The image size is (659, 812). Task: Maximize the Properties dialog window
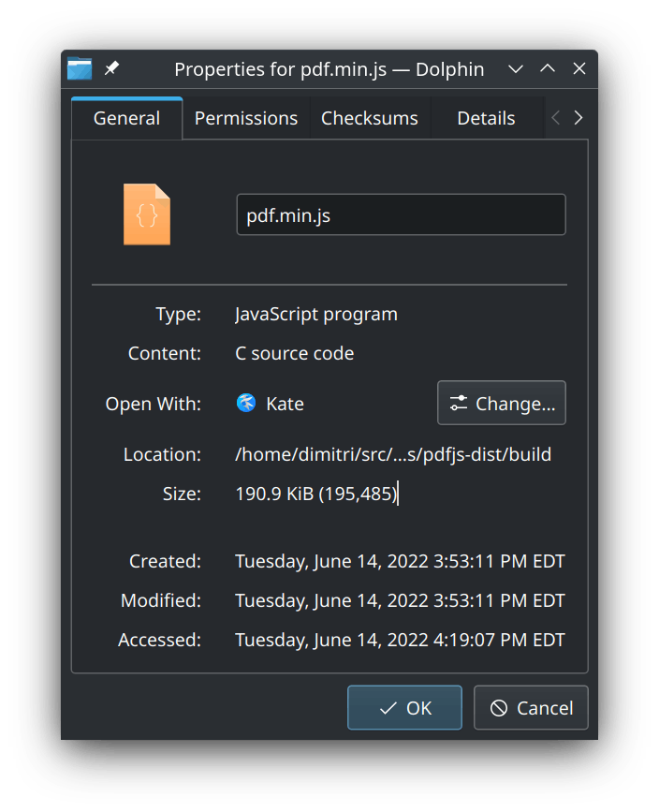pyautogui.click(x=548, y=69)
